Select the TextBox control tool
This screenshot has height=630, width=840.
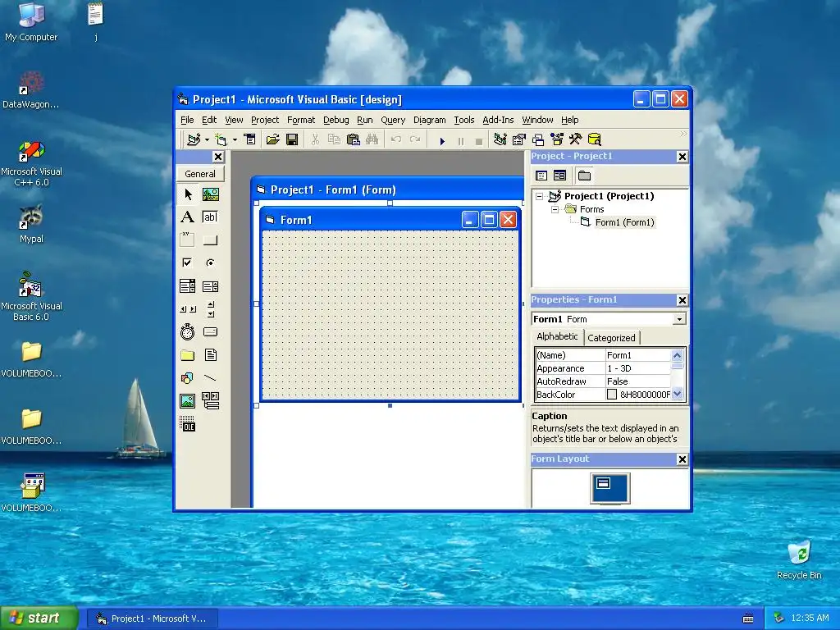pos(211,217)
